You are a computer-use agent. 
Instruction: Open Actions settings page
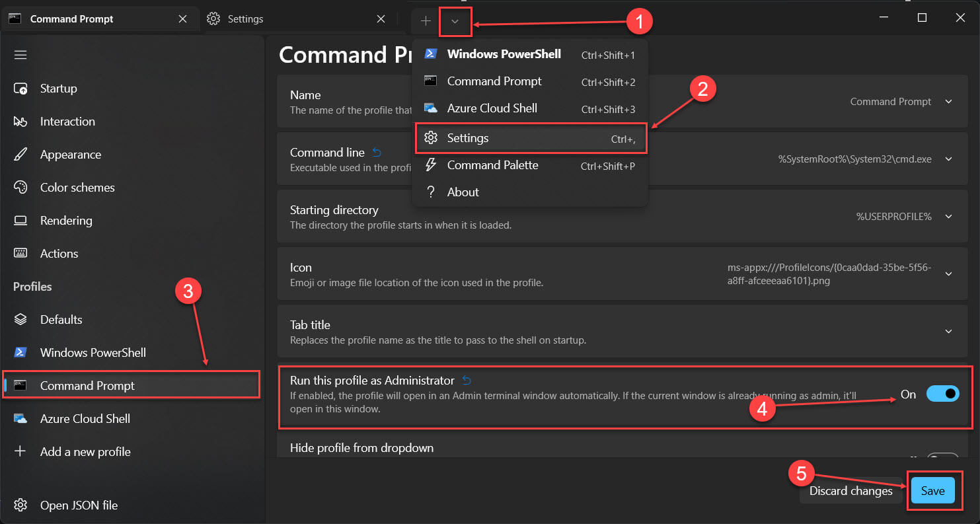[132, 254]
